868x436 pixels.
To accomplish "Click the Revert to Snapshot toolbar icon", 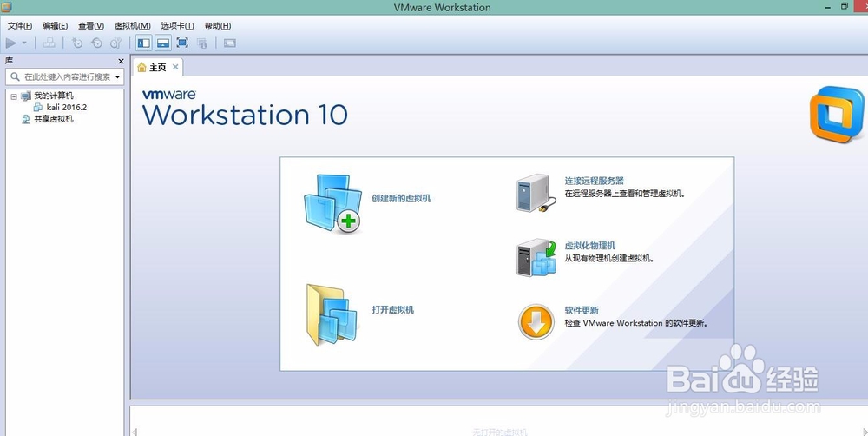I will pyautogui.click(x=97, y=43).
